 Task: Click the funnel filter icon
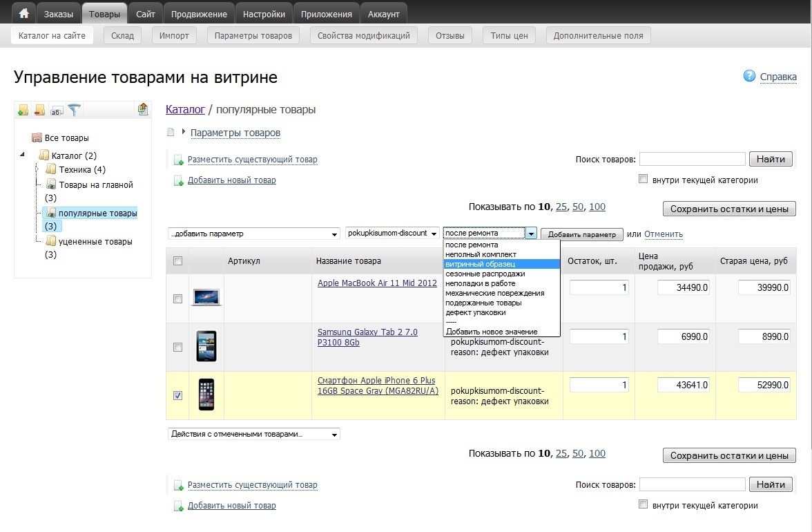click(x=74, y=110)
